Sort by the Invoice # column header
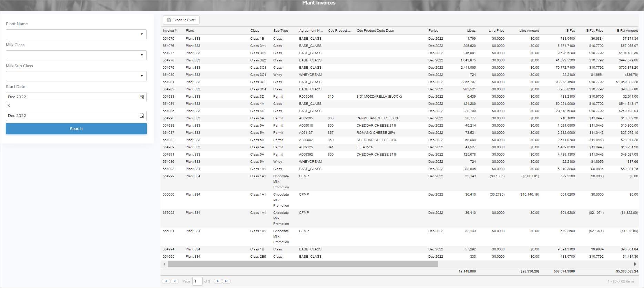This screenshot has height=288, width=644. (170, 31)
